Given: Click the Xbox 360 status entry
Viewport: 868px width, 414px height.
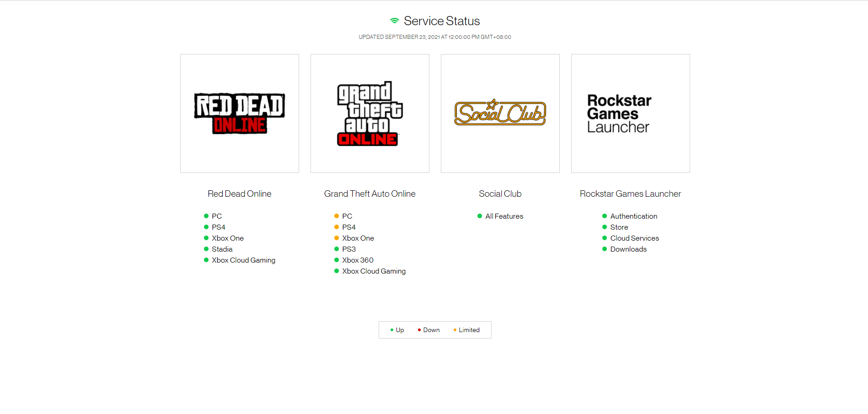Looking at the screenshot, I should click(x=354, y=260).
